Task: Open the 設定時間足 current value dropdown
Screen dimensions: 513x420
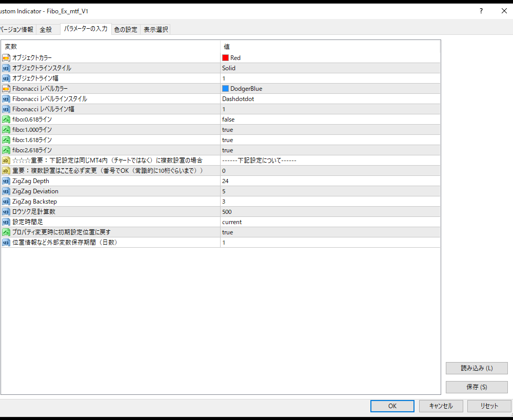Action: tap(330, 222)
